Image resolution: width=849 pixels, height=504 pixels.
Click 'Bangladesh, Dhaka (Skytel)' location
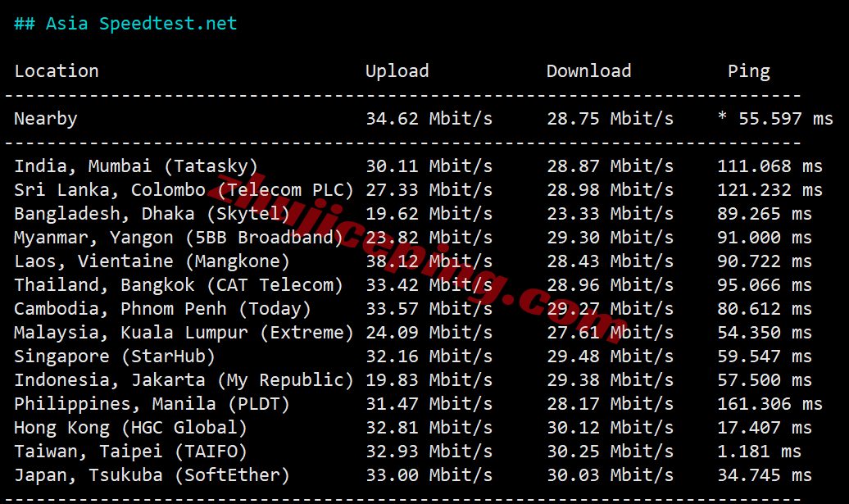[152, 214]
